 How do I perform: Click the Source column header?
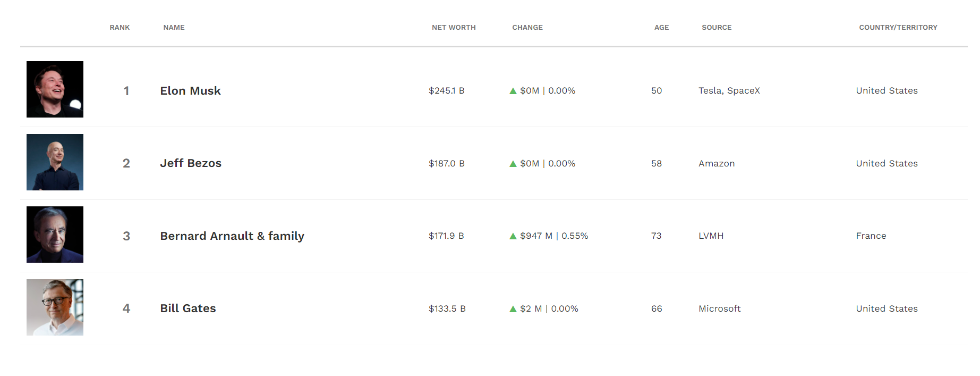tap(717, 28)
